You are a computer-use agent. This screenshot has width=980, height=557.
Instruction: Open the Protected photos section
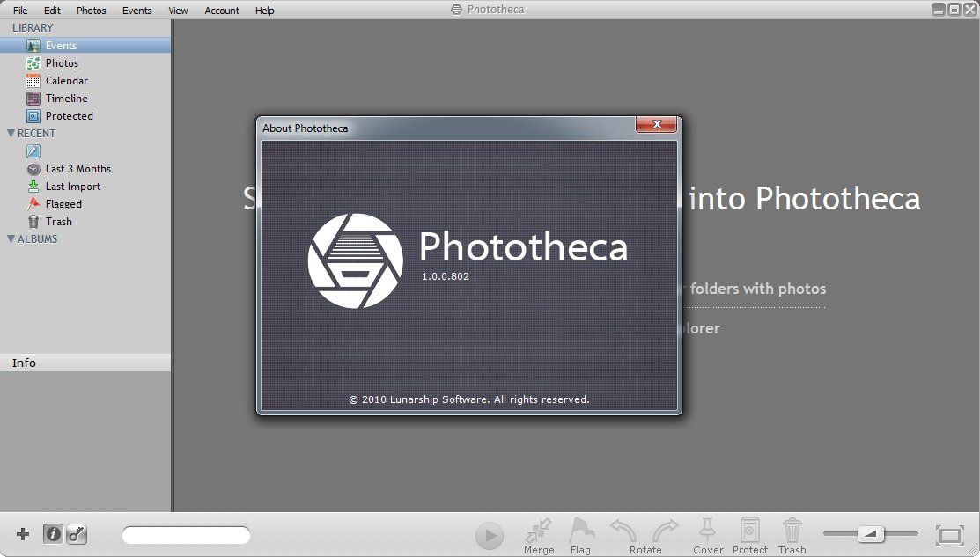click(x=69, y=115)
